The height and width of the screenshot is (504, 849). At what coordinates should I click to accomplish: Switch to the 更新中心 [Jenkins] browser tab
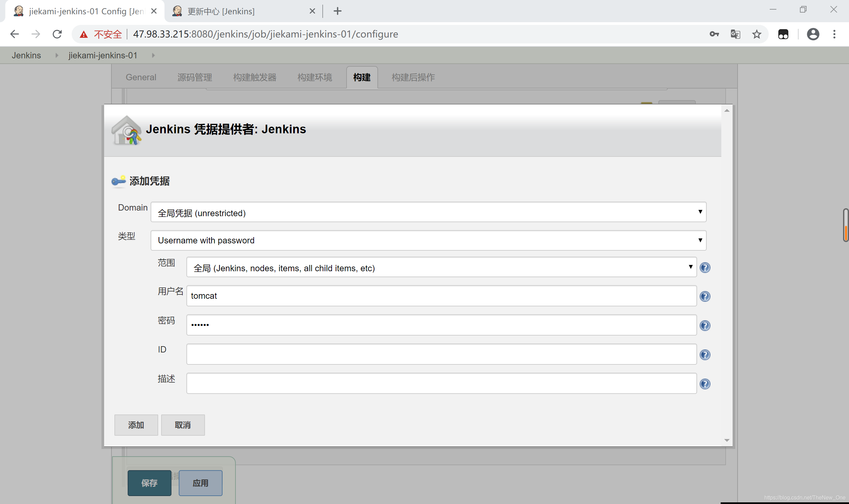pos(243,11)
